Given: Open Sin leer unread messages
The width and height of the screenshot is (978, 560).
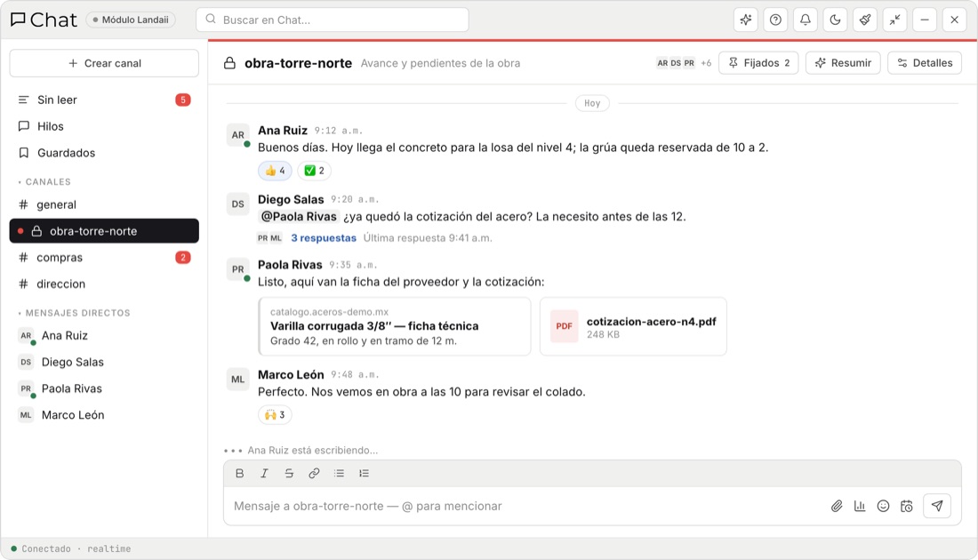Looking at the screenshot, I should pyautogui.click(x=104, y=100).
